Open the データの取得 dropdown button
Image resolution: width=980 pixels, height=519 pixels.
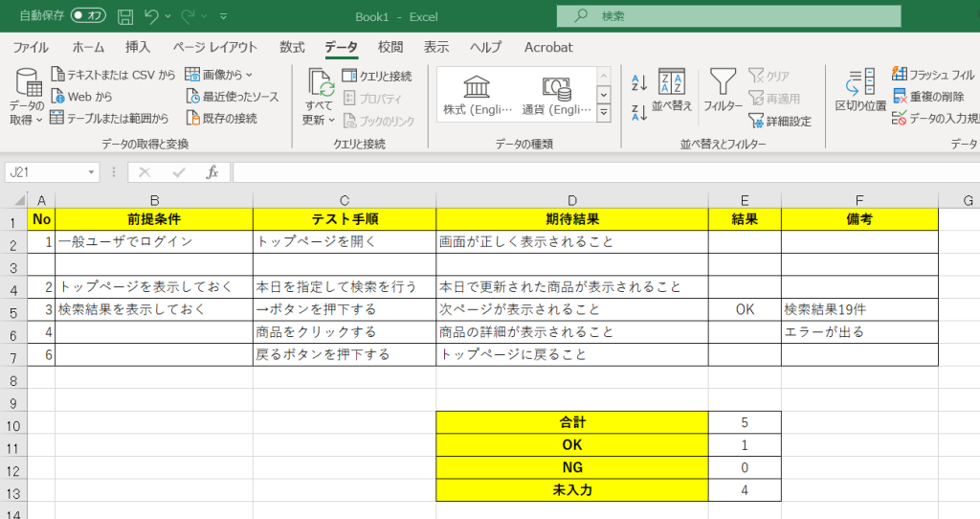click(x=27, y=97)
